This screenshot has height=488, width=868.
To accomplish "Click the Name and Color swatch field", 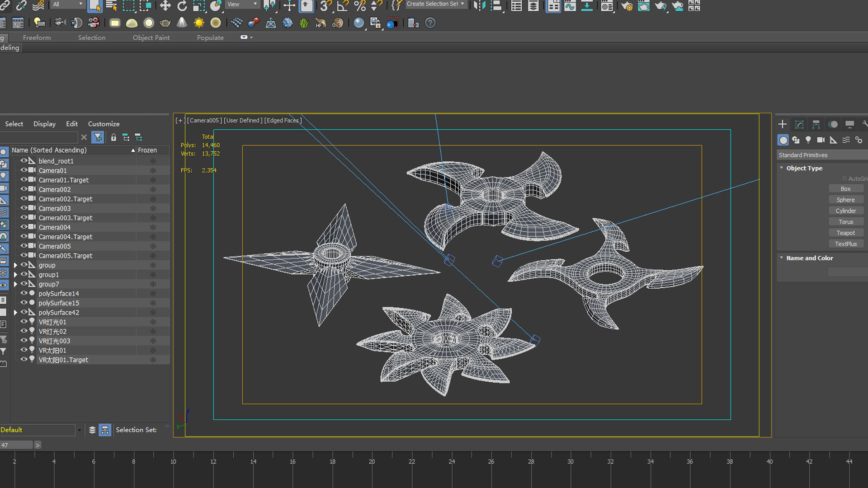I will pyautogui.click(x=847, y=272).
